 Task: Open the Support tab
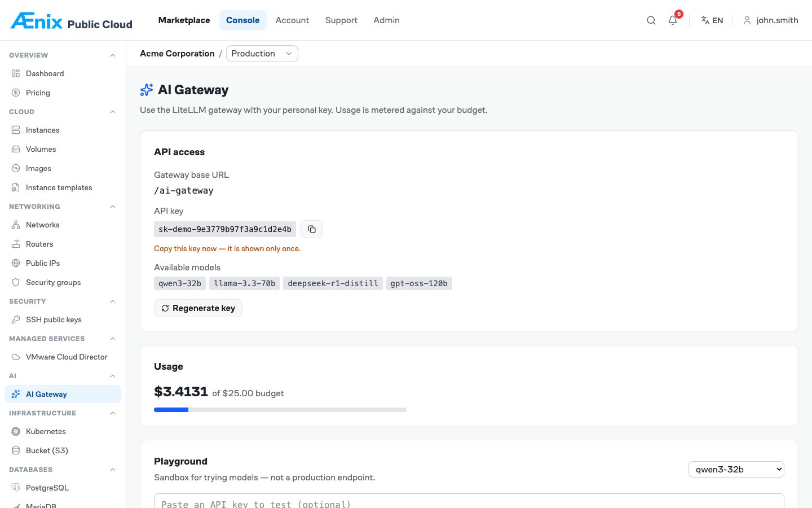341,20
